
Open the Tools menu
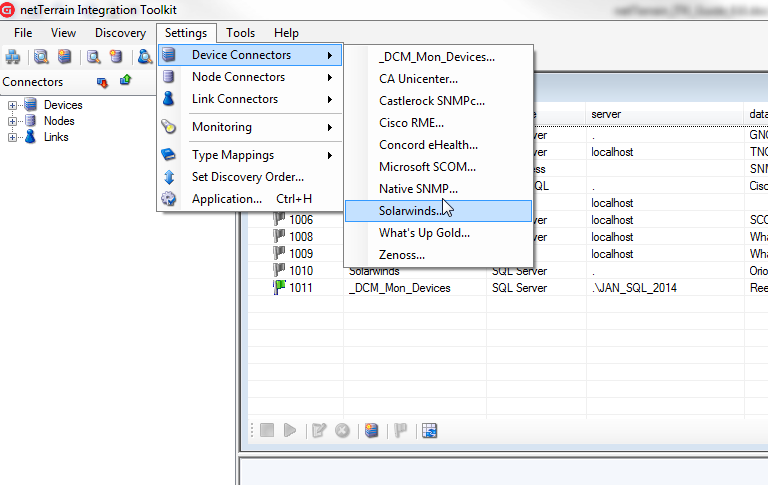coord(240,33)
